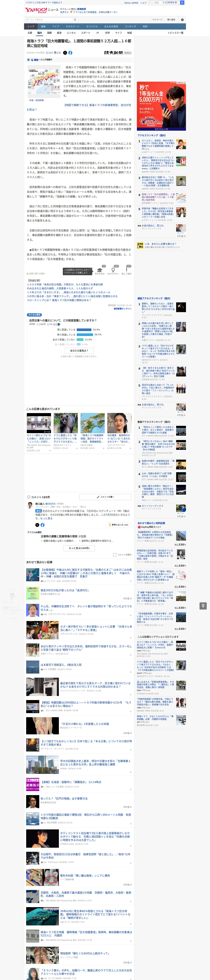Open related article スロースリップとは？
Image resolution: width=210 pixels, height=980 pixels.
pyautogui.click(x=59, y=300)
